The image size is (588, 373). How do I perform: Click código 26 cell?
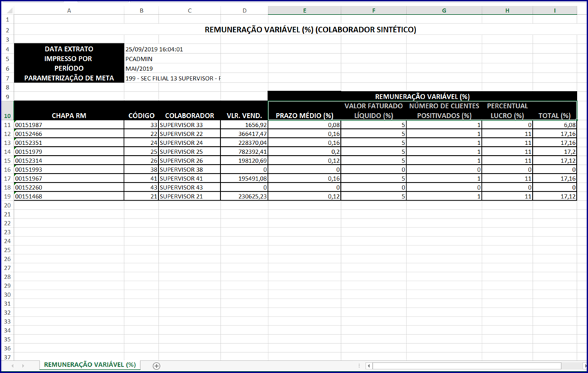coord(141,160)
